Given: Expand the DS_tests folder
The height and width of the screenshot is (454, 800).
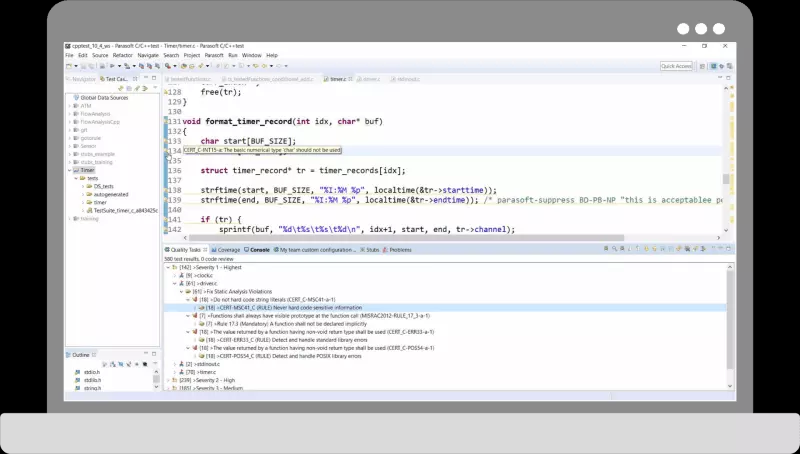Looking at the screenshot, I should point(83,186).
